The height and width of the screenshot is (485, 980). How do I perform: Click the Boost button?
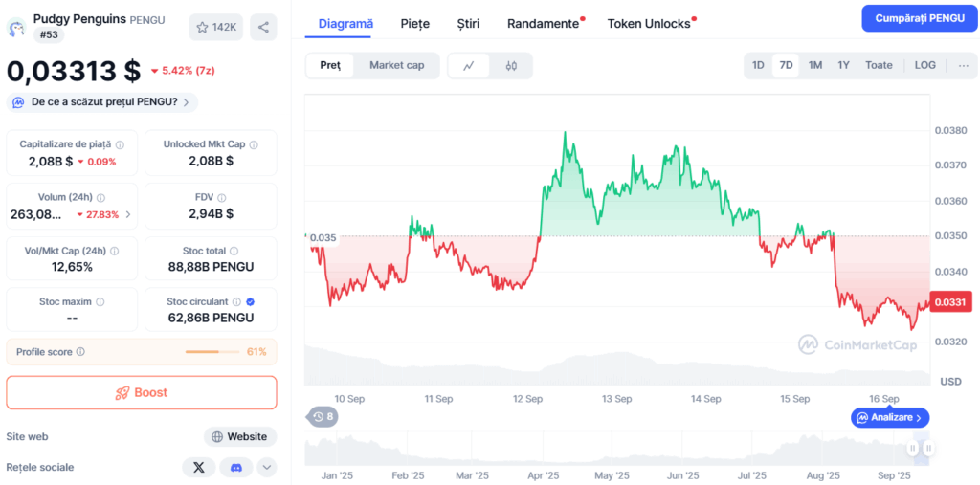click(142, 392)
